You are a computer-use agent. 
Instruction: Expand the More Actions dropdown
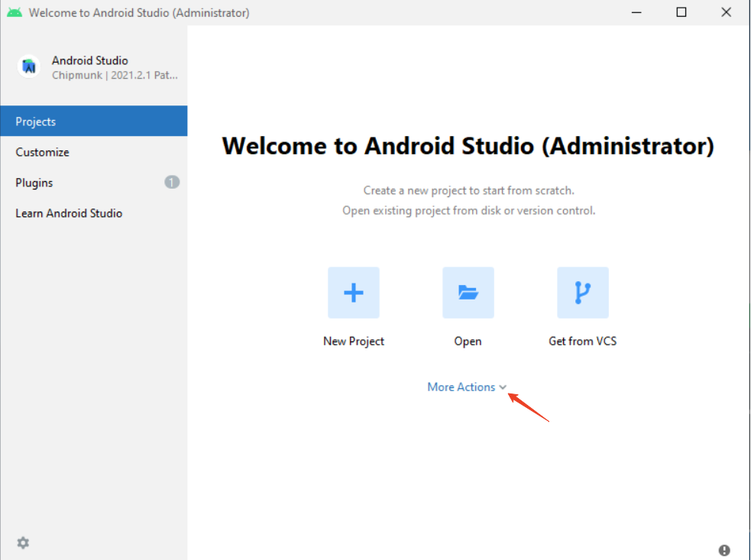pyautogui.click(x=467, y=387)
